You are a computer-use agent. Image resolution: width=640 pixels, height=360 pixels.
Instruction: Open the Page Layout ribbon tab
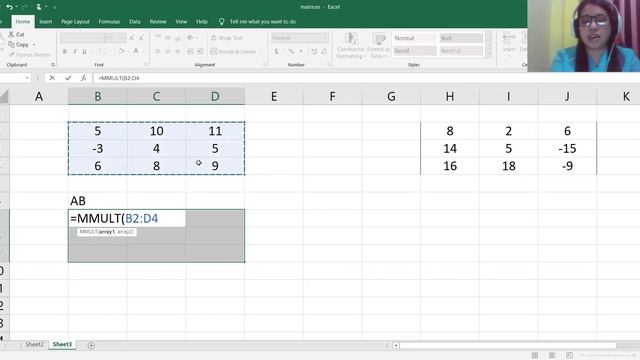pyautogui.click(x=75, y=22)
